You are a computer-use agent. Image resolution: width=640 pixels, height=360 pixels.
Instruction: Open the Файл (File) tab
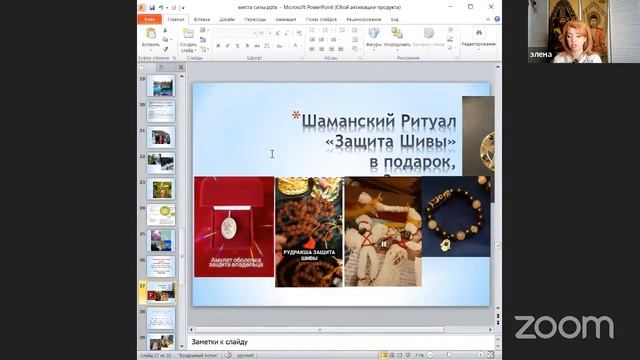point(149,19)
